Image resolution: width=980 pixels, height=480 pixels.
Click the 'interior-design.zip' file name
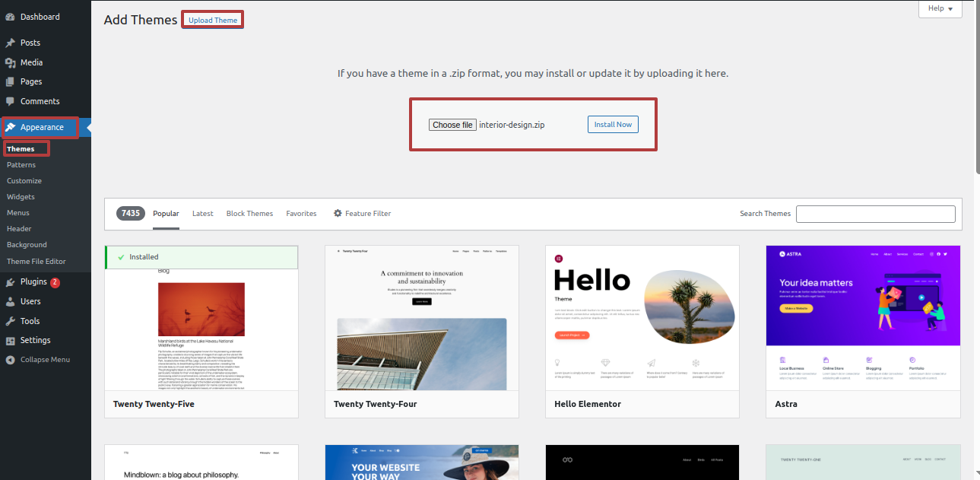tap(512, 125)
